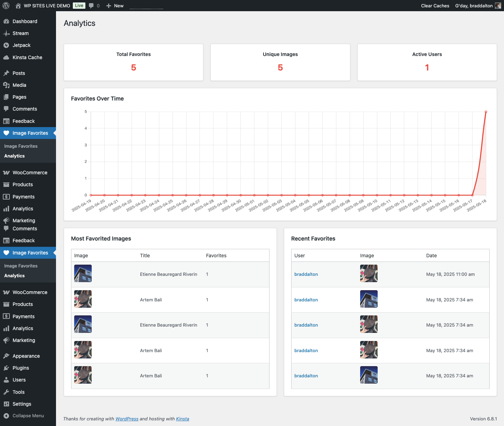504x426 pixels.
Task: Click the Jetpack icon in sidebar
Action: 6,45
